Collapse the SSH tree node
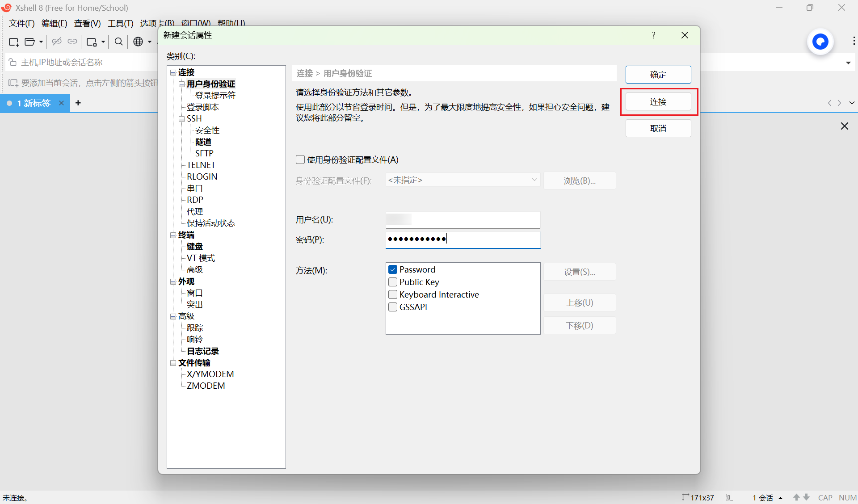Image resolution: width=858 pixels, height=504 pixels. click(x=181, y=119)
